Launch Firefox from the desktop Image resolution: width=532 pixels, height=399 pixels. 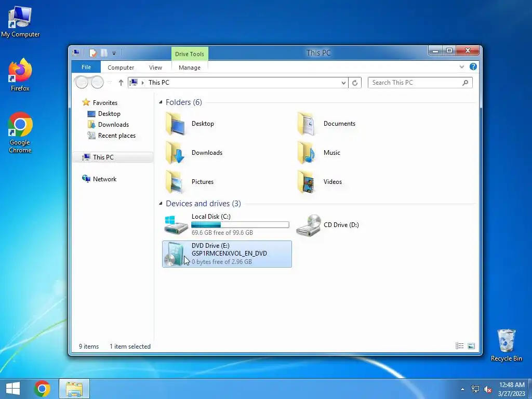(x=20, y=75)
